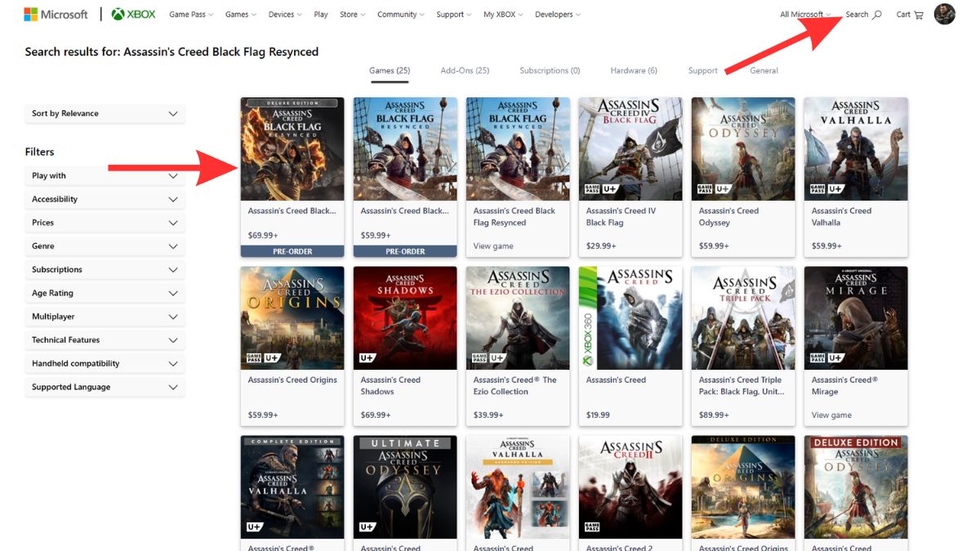The width and height of the screenshot is (980, 551).
Task: Expand the Handheld compatibility filter
Action: click(105, 364)
